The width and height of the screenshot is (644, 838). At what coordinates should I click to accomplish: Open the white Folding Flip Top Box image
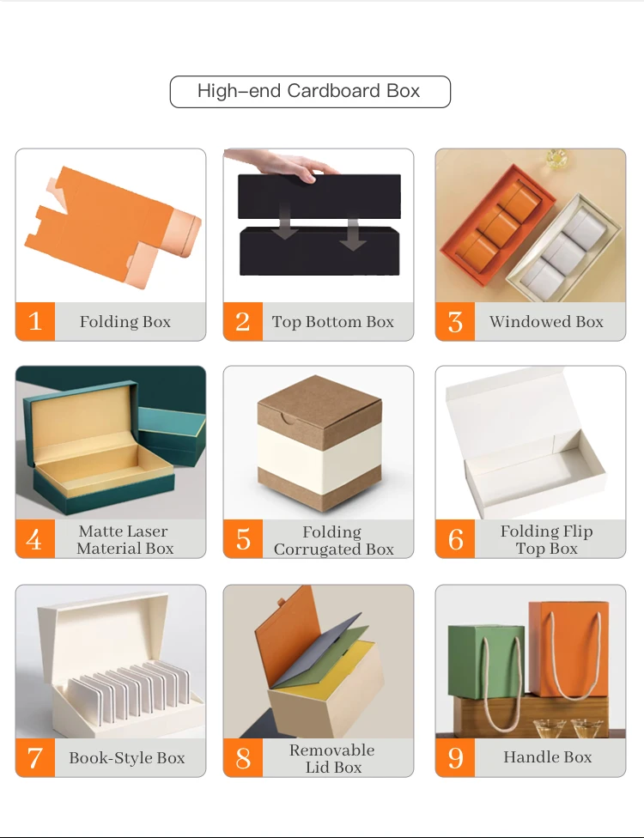pyautogui.click(x=530, y=442)
